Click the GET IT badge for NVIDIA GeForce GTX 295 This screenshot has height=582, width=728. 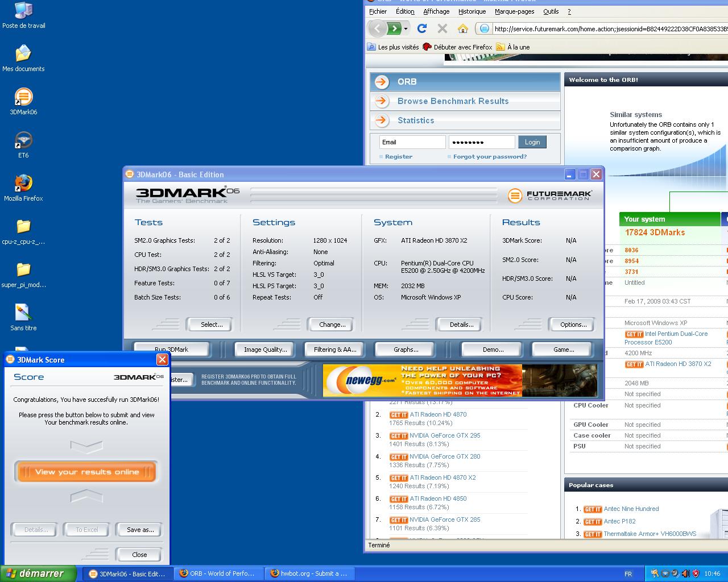tap(399, 436)
